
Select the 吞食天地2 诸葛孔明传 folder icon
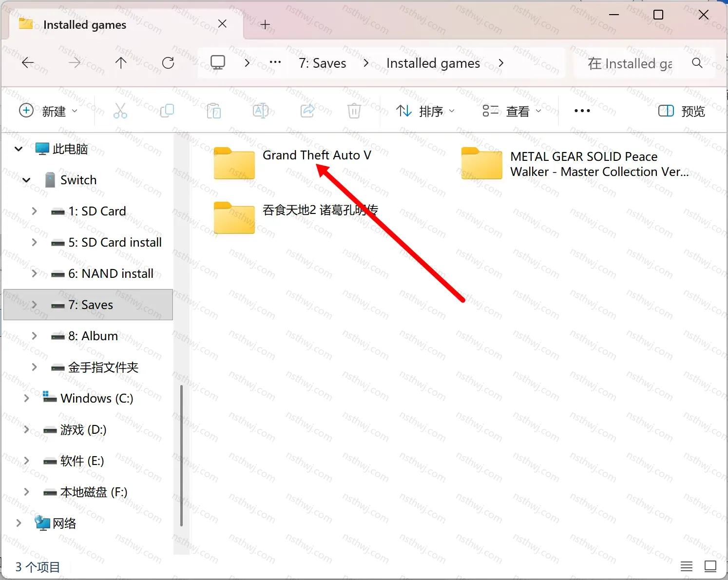point(234,218)
